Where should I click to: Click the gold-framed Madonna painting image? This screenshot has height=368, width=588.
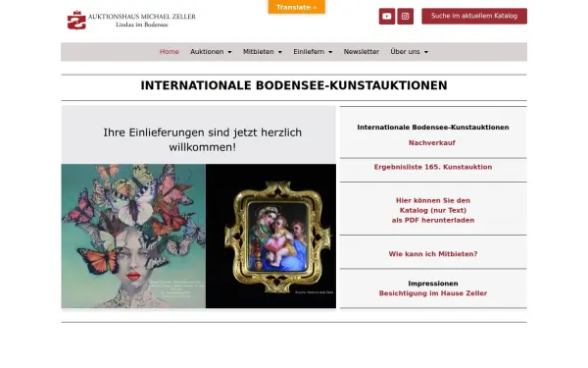(270, 237)
